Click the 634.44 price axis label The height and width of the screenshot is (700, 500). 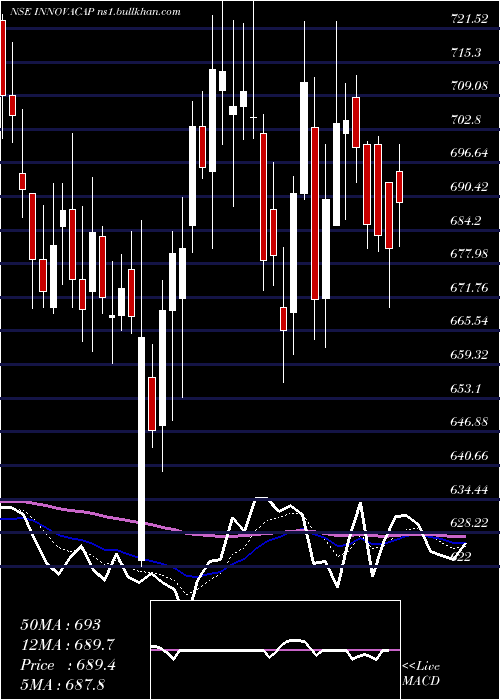(x=470, y=490)
